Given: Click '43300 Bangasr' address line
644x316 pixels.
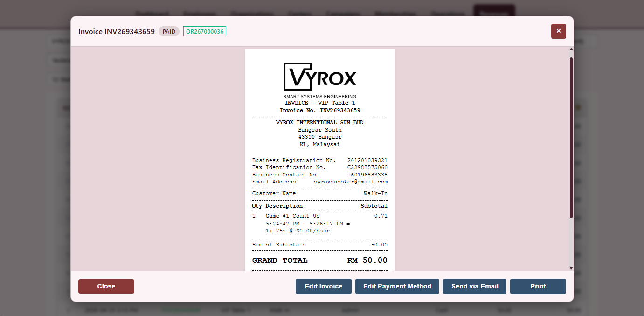Looking at the screenshot, I should pyautogui.click(x=320, y=137).
